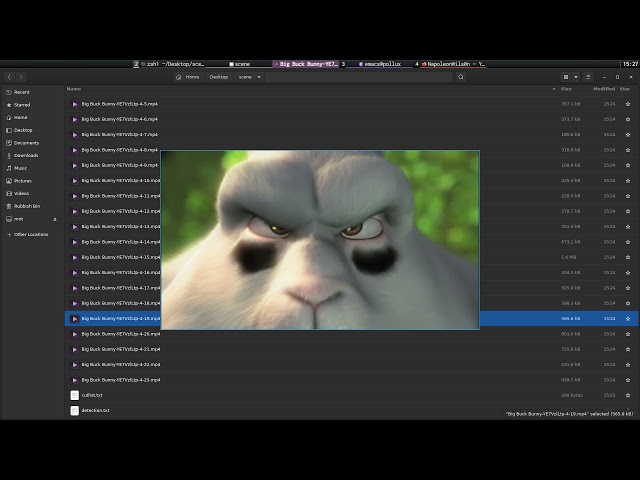Go forward with the forward arrow

click(21, 77)
